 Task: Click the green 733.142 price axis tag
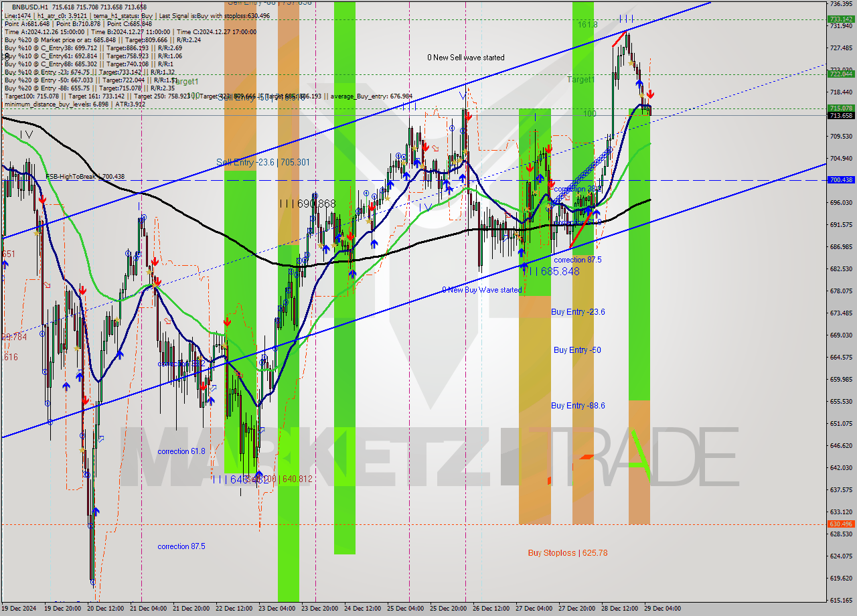point(841,19)
